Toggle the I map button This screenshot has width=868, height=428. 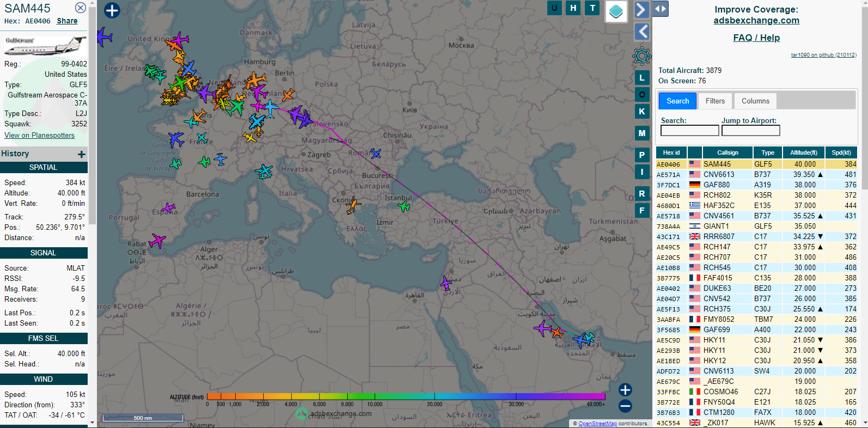(642, 172)
